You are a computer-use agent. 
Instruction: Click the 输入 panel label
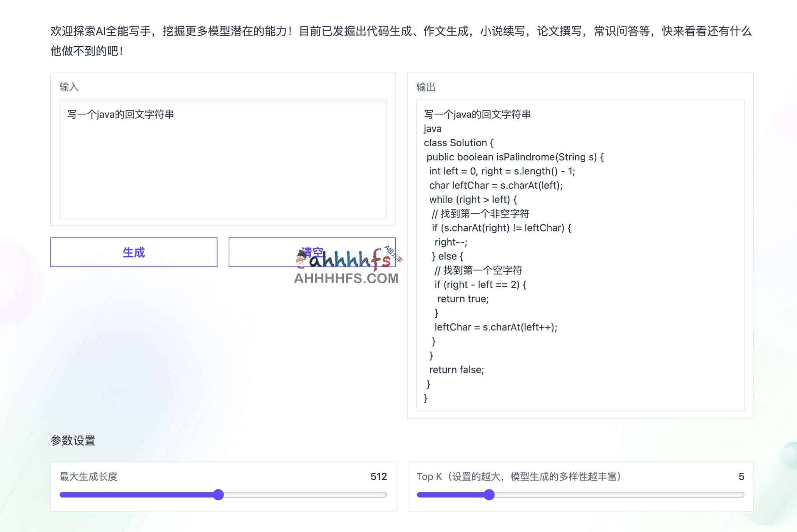[69, 87]
